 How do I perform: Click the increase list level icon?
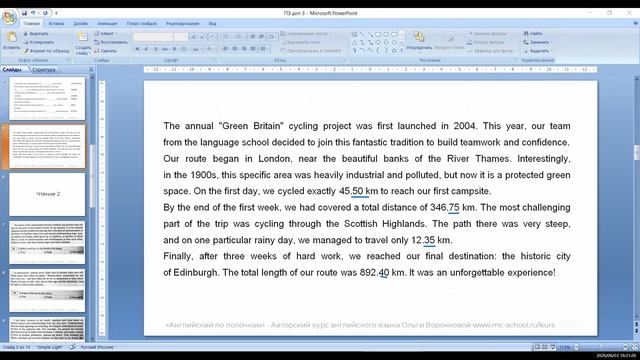[262, 37]
